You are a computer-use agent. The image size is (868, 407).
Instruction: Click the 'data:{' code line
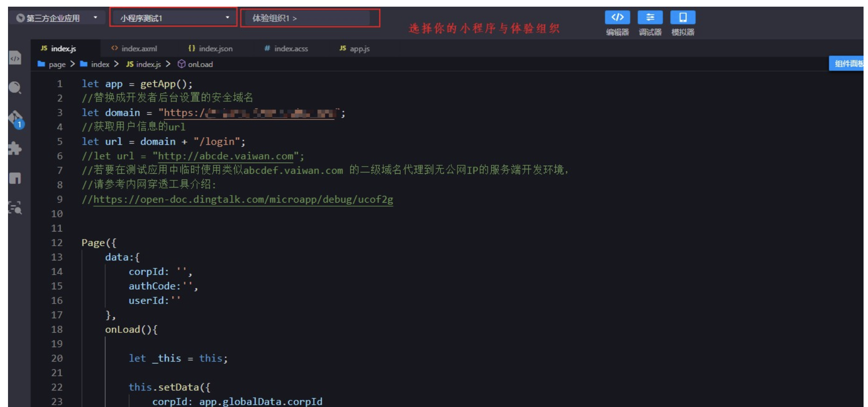122,257
